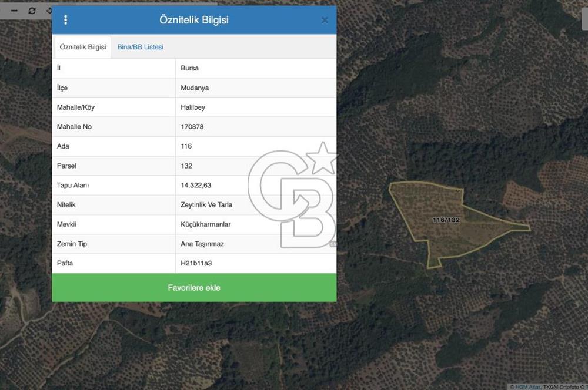Click the Bursa value in İl row
588x390 pixels.
click(190, 68)
